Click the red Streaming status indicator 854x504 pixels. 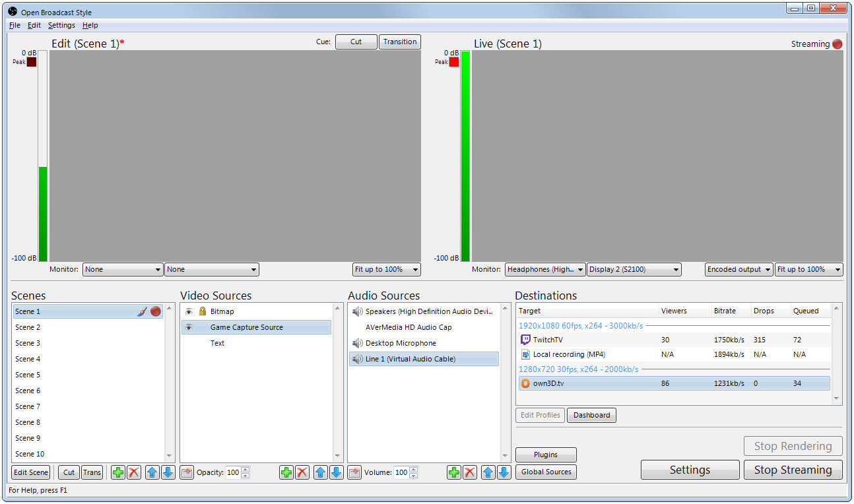click(838, 44)
